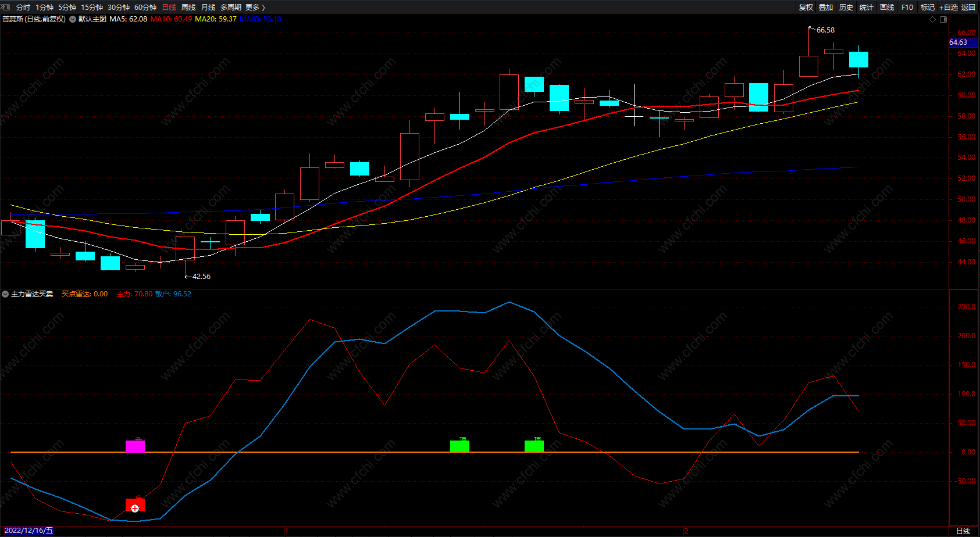The width and height of the screenshot is (980, 537).
Task: Open the 默认主图 main chart dropdown arrow
Action: click(x=73, y=19)
